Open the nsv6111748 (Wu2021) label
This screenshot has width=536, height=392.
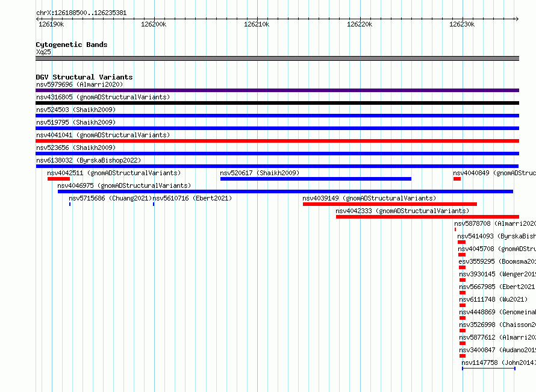[x=493, y=299]
